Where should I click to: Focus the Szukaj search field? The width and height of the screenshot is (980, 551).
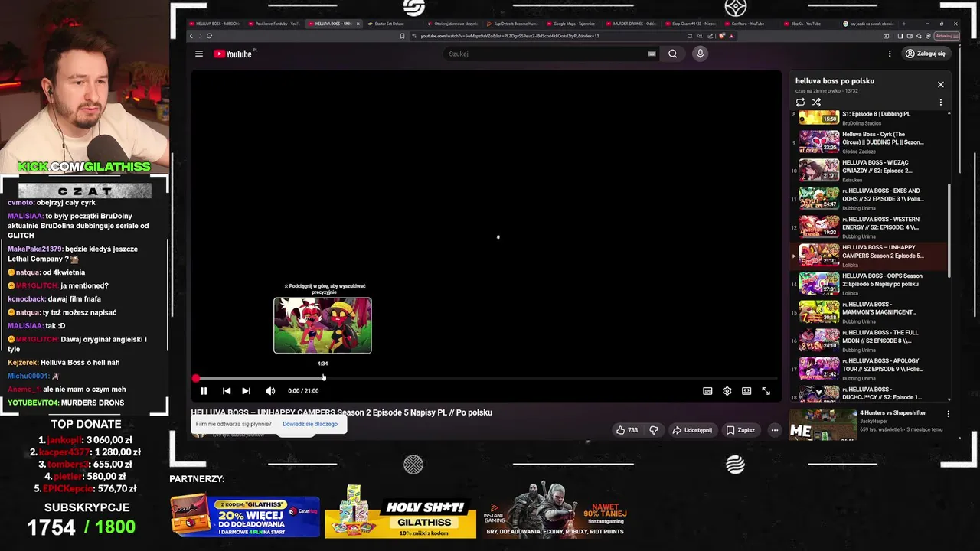[547, 54]
